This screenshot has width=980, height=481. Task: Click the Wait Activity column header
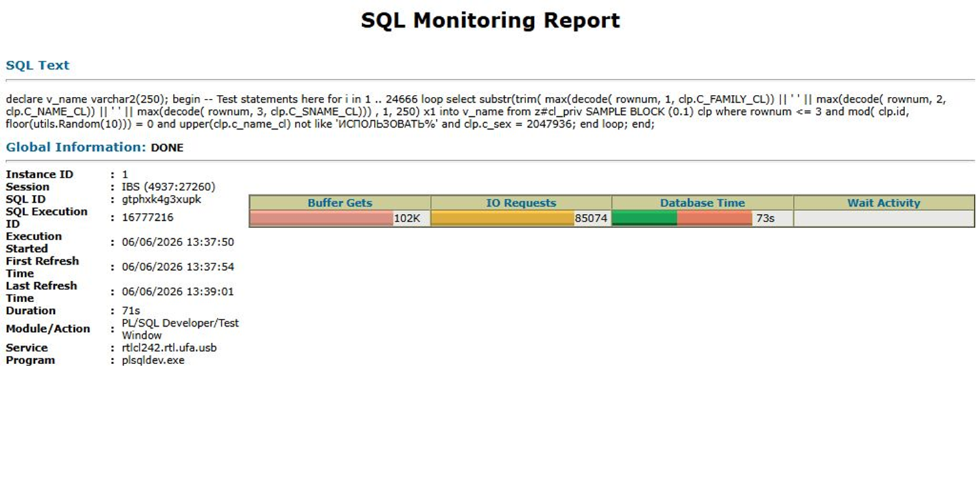[x=884, y=203]
